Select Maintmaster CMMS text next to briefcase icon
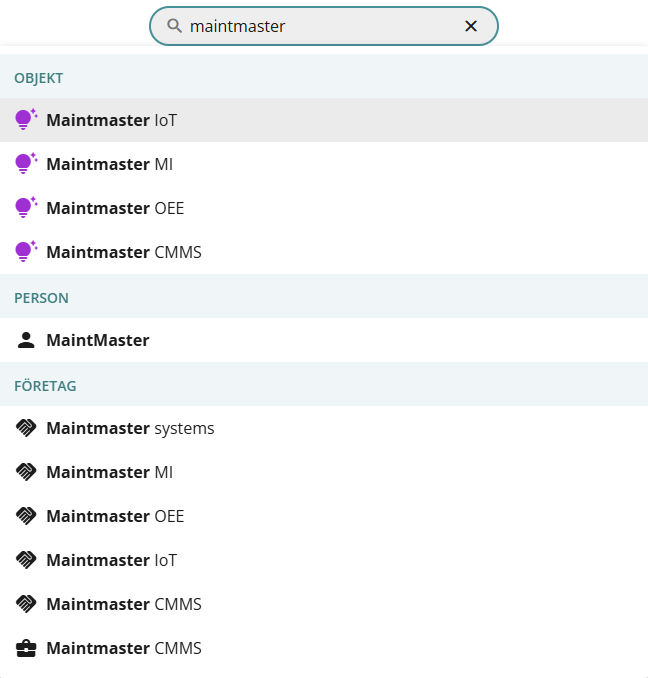 click(124, 648)
